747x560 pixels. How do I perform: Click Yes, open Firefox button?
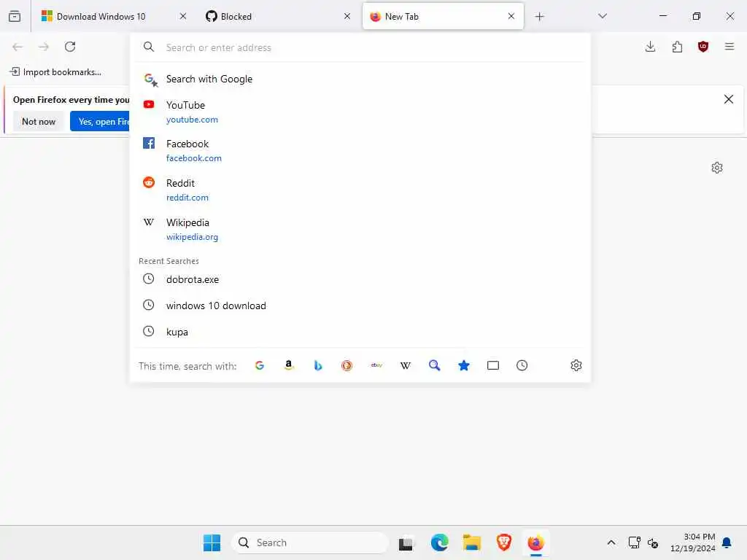tap(100, 122)
